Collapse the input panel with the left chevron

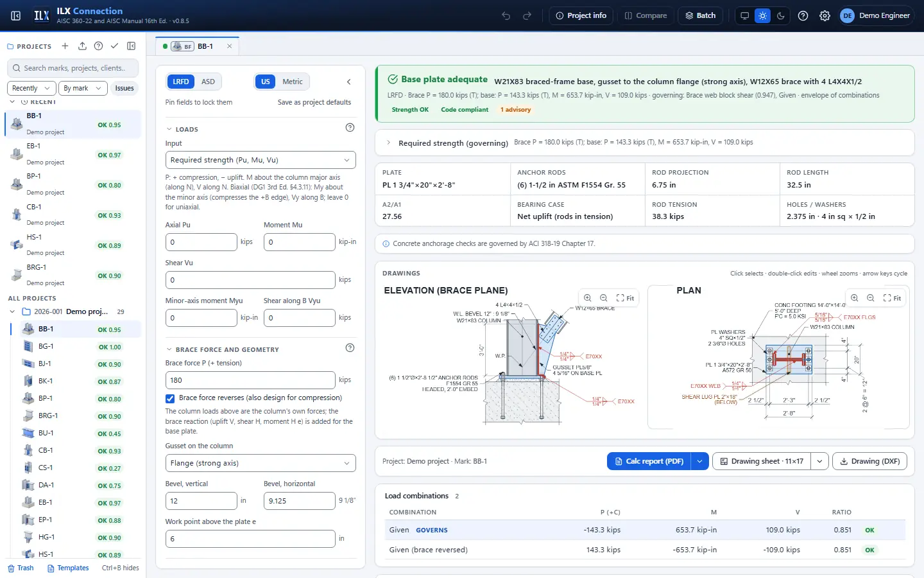click(348, 82)
